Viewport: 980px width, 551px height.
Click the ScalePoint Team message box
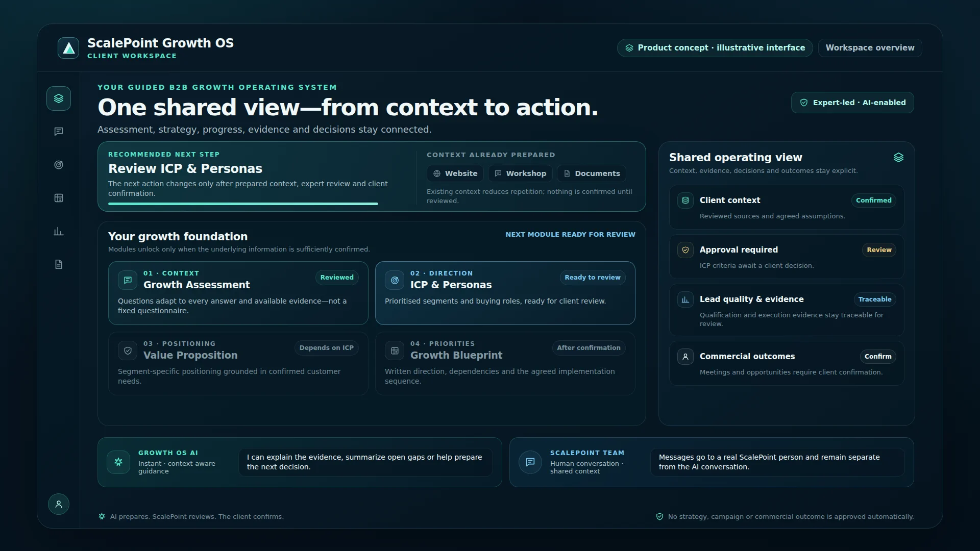[777, 462]
